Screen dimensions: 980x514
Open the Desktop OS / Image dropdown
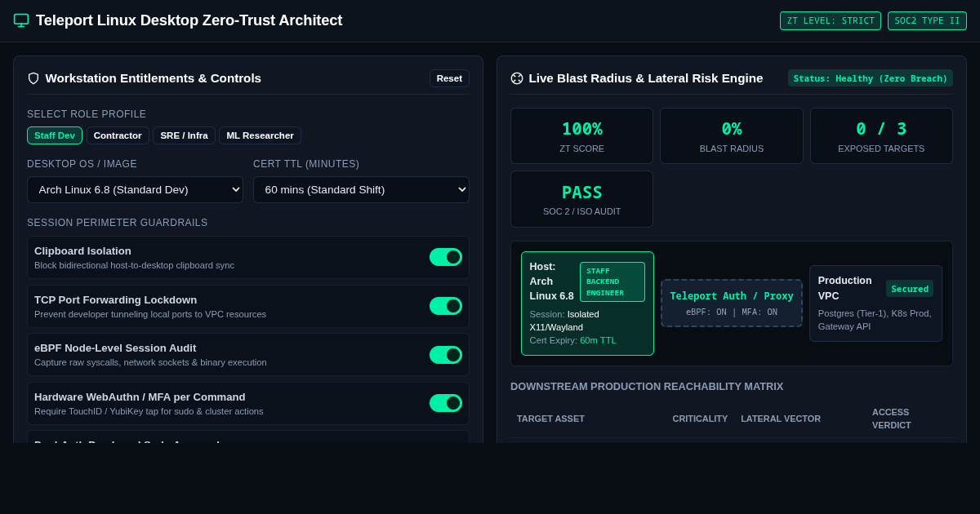[135, 190]
